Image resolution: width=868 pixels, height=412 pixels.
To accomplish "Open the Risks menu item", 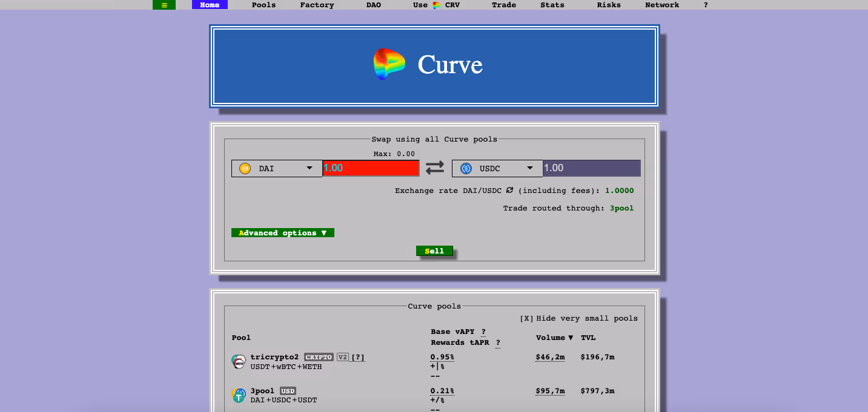I will [609, 5].
